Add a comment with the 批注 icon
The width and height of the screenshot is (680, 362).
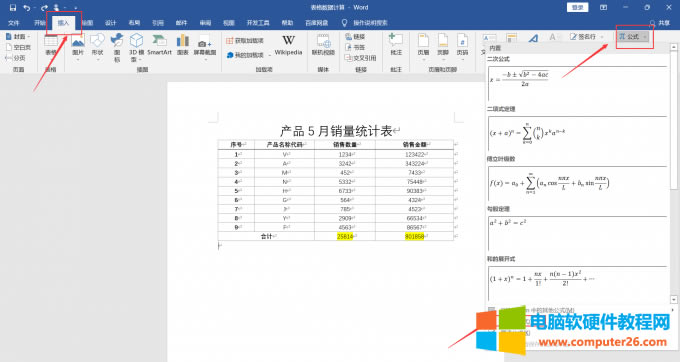click(396, 45)
